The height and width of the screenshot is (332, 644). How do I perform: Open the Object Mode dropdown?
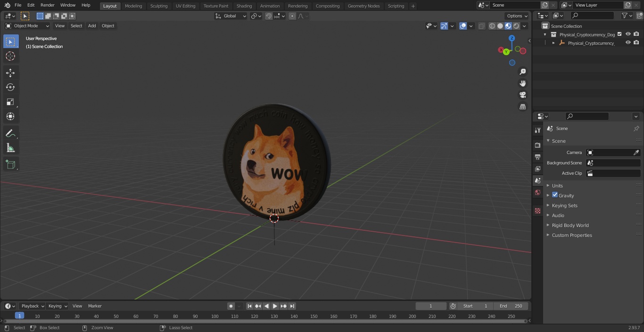click(27, 26)
